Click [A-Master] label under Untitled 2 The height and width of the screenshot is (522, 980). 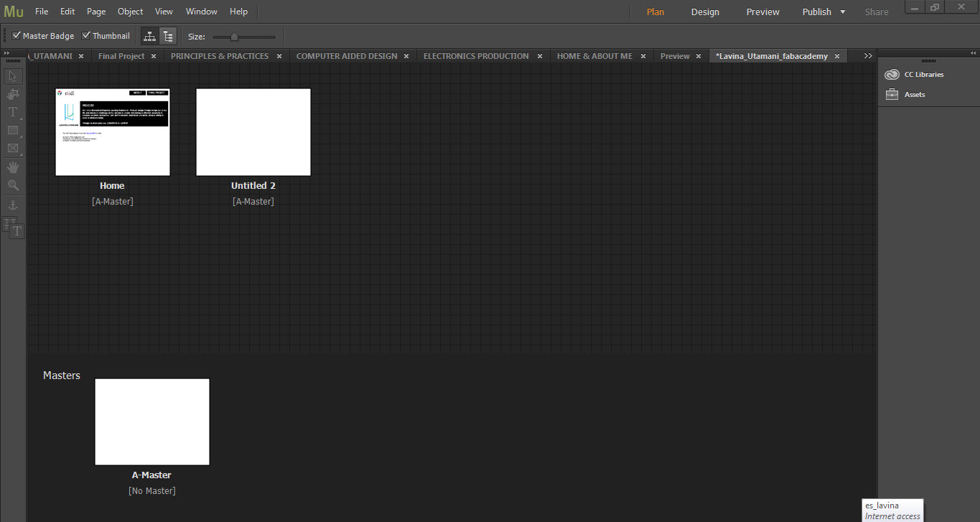point(253,202)
